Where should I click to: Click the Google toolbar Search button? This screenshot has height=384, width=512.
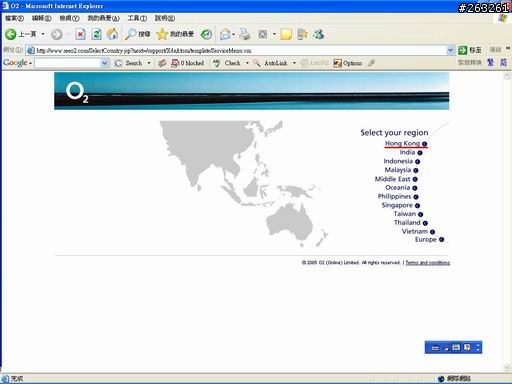click(128, 63)
